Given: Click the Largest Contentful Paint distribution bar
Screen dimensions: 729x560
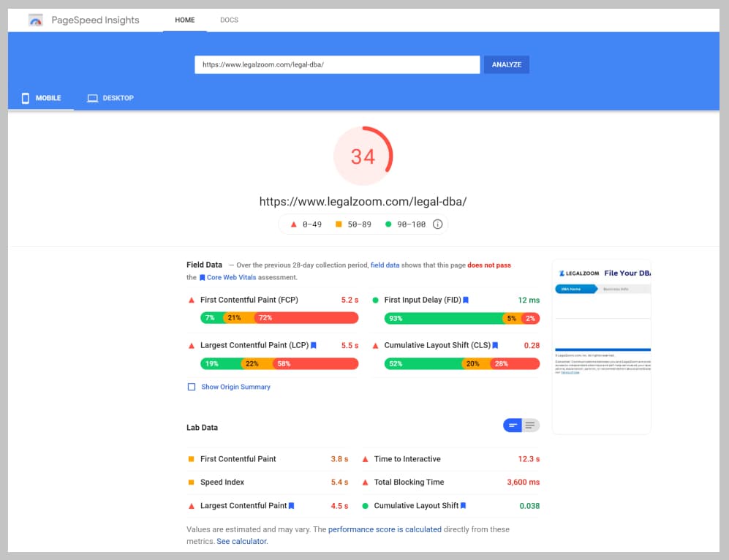Looking at the screenshot, I should [x=279, y=363].
